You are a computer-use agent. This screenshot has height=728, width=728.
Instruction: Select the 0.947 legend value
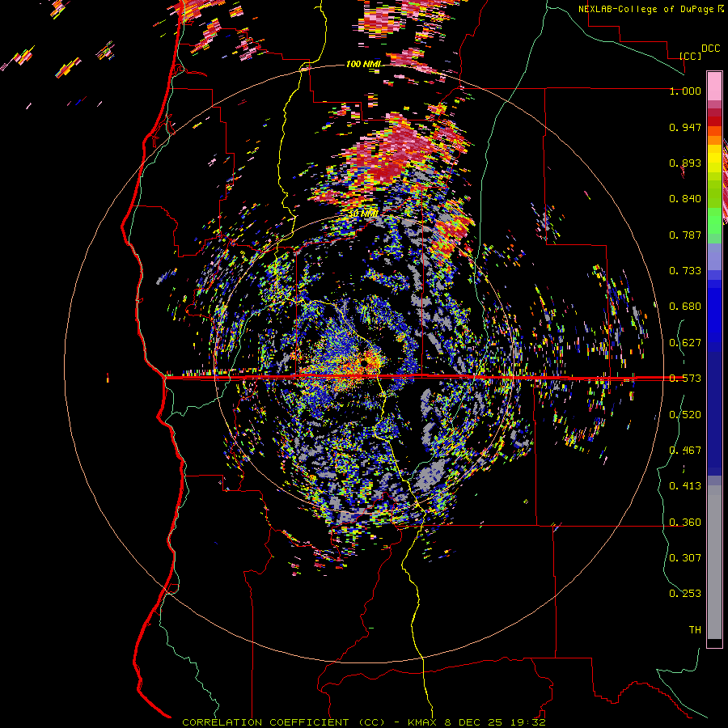(685, 127)
